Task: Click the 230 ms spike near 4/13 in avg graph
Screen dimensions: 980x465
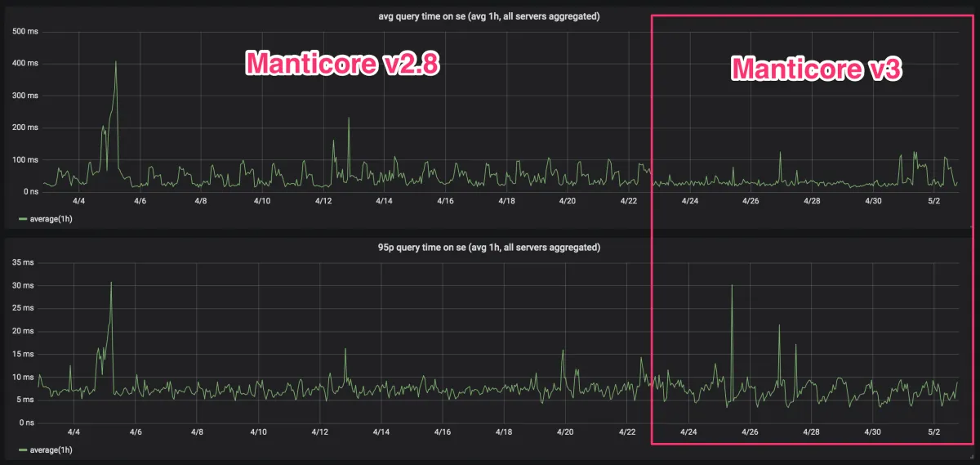Action: (349, 118)
